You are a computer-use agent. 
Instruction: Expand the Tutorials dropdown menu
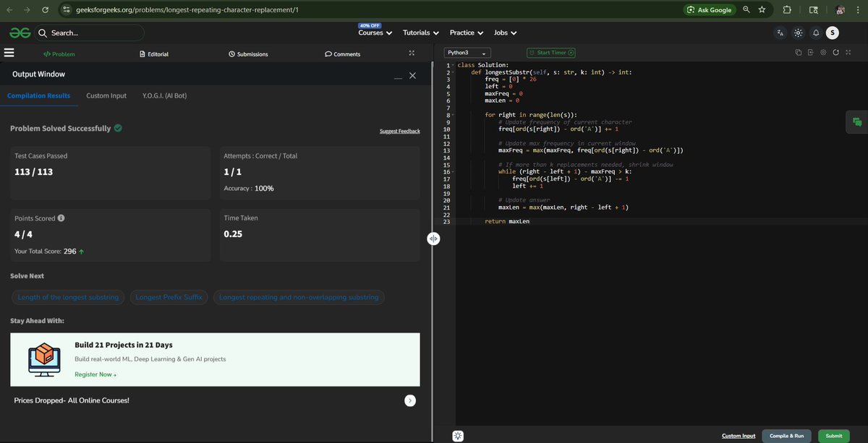pos(421,33)
